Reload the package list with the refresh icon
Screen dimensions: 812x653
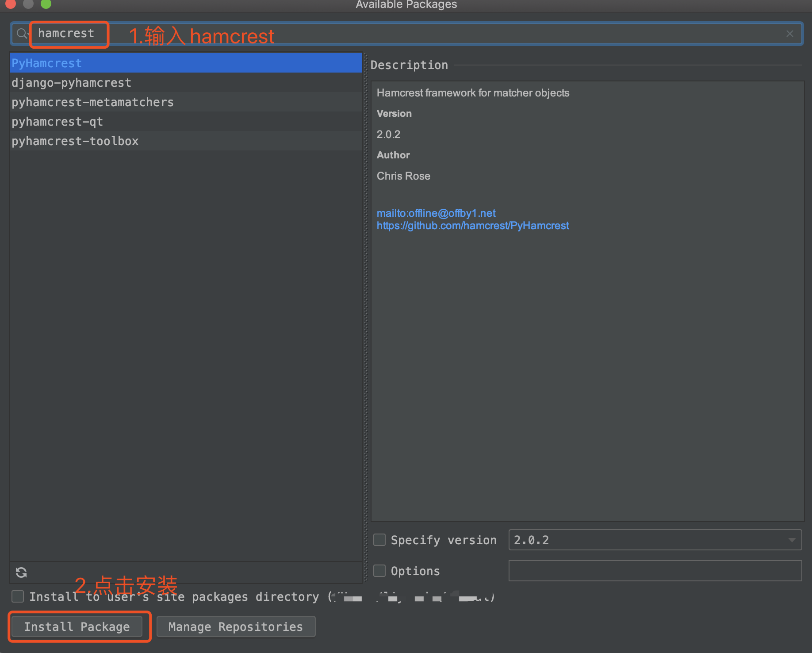click(21, 572)
